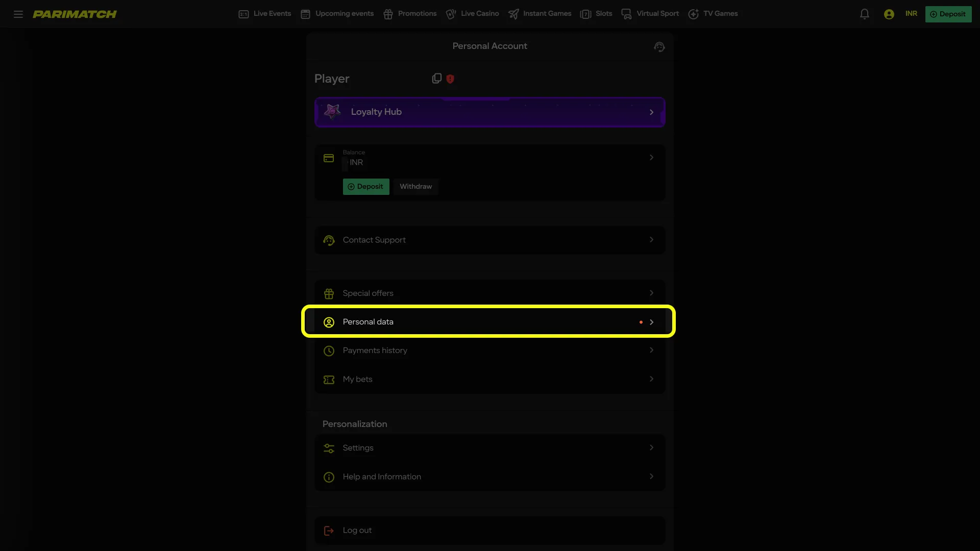Image resolution: width=980 pixels, height=551 pixels.
Task: Expand the Balance section chevron
Action: point(651,157)
